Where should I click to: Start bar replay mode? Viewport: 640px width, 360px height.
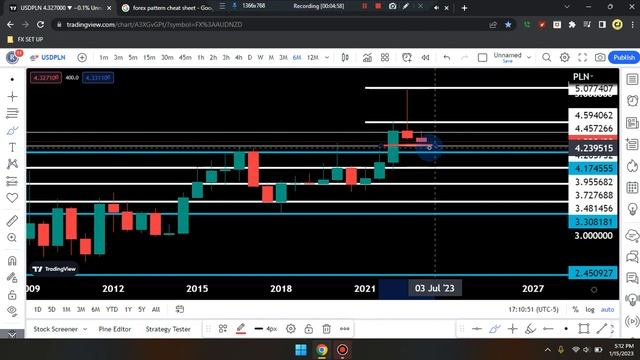pyautogui.click(x=425, y=58)
